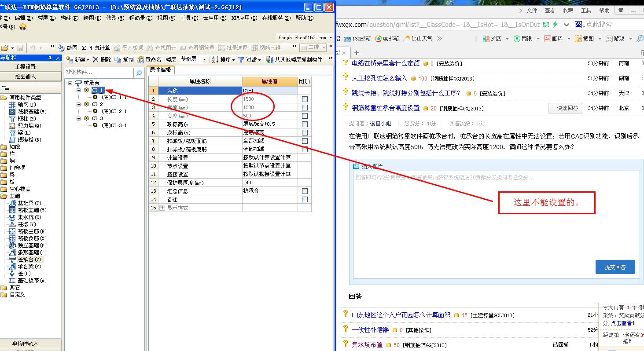The width and height of the screenshot is (644, 351).
Task: Switch to 属性编辑 tab
Action: [x=161, y=69]
